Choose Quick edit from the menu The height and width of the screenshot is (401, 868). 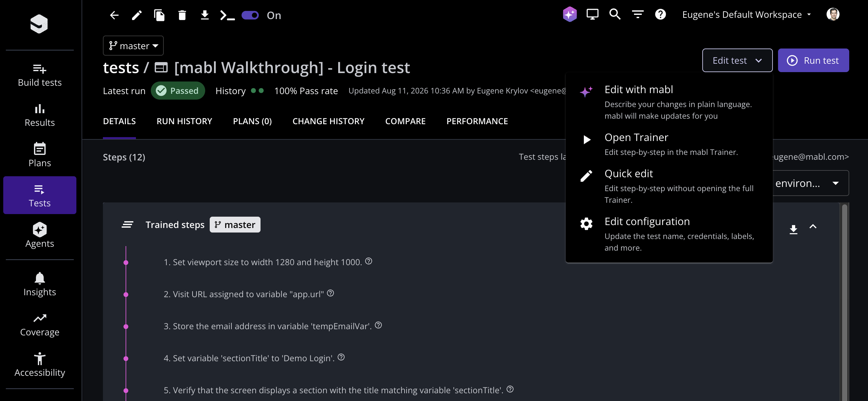(669, 186)
